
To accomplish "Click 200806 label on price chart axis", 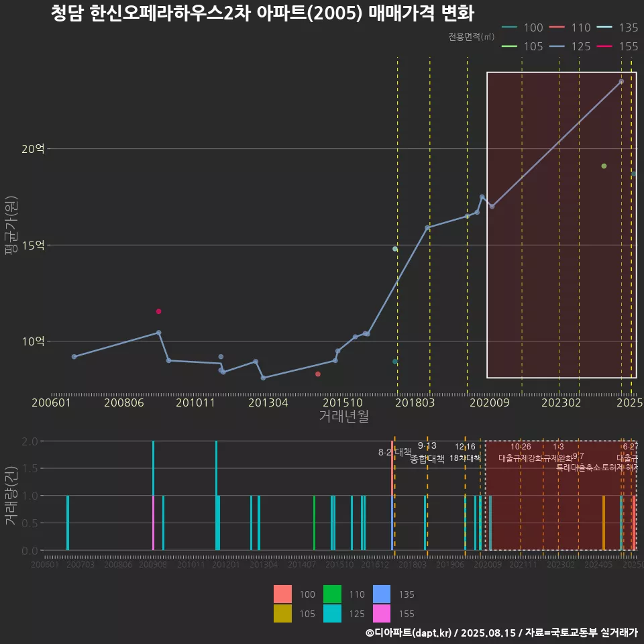I will click(124, 402).
